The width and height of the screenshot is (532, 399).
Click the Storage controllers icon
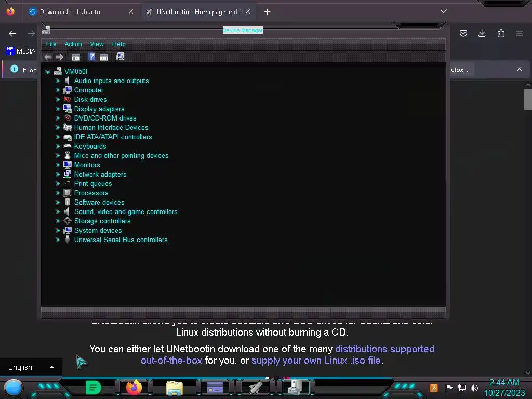tap(68, 221)
